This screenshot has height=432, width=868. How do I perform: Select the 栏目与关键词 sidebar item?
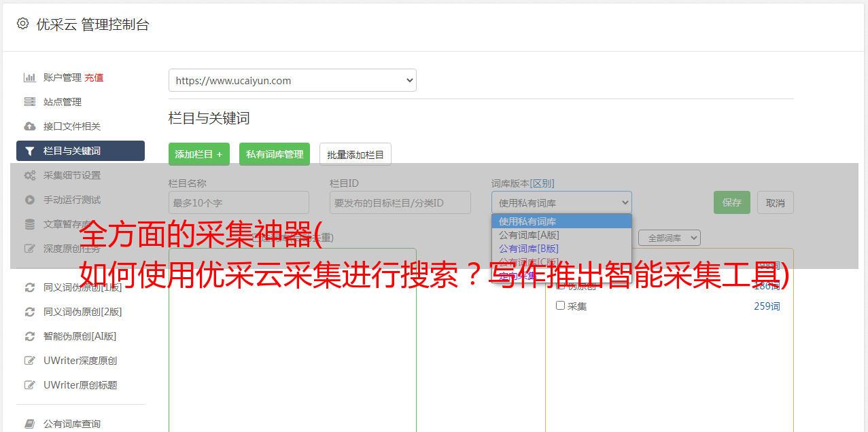click(80, 151)
